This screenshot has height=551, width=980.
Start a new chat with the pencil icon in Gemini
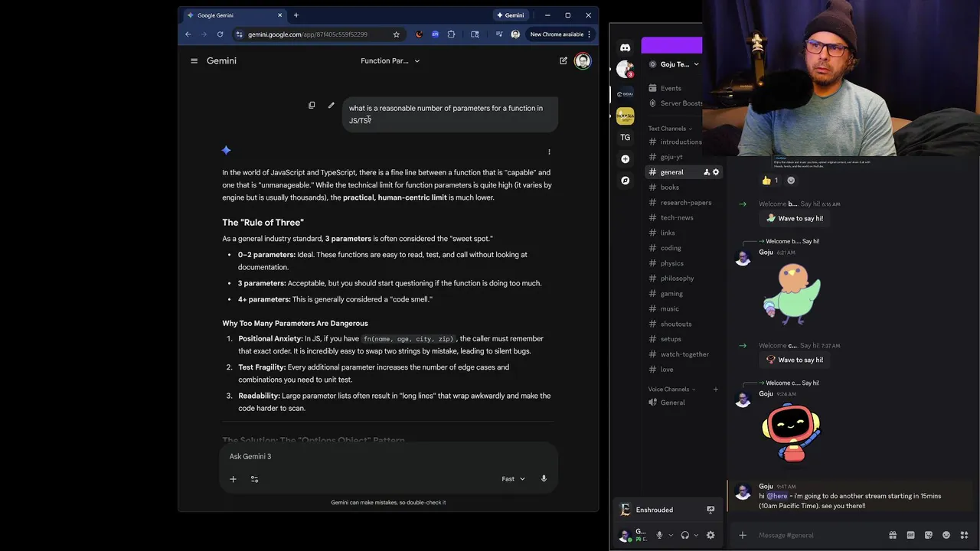pos(563,60)
